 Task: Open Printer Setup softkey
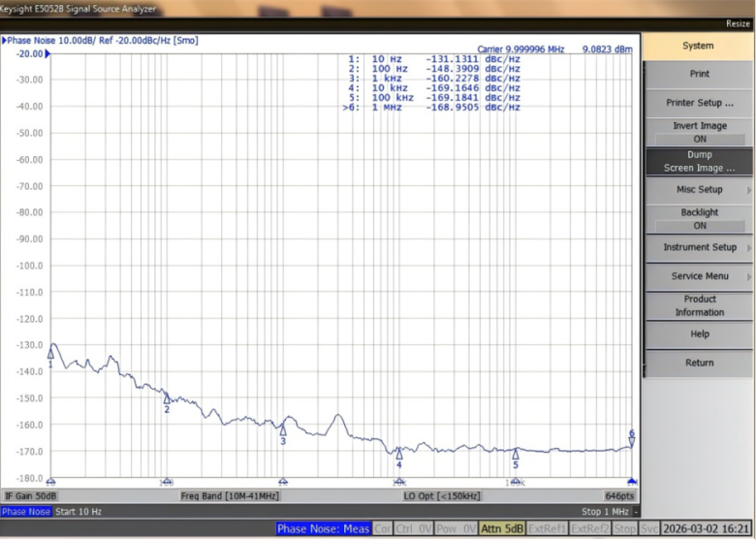[x=699, y=103]
